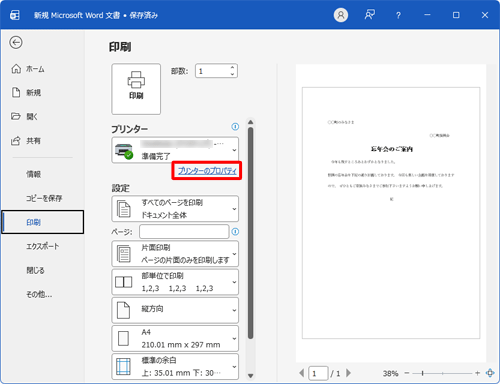Zoom out with the minus button

[407, 373]
